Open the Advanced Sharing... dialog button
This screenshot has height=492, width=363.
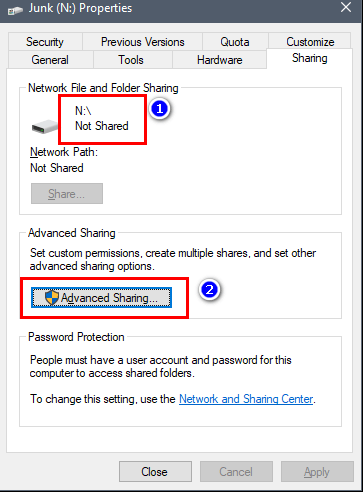[101, 298]
